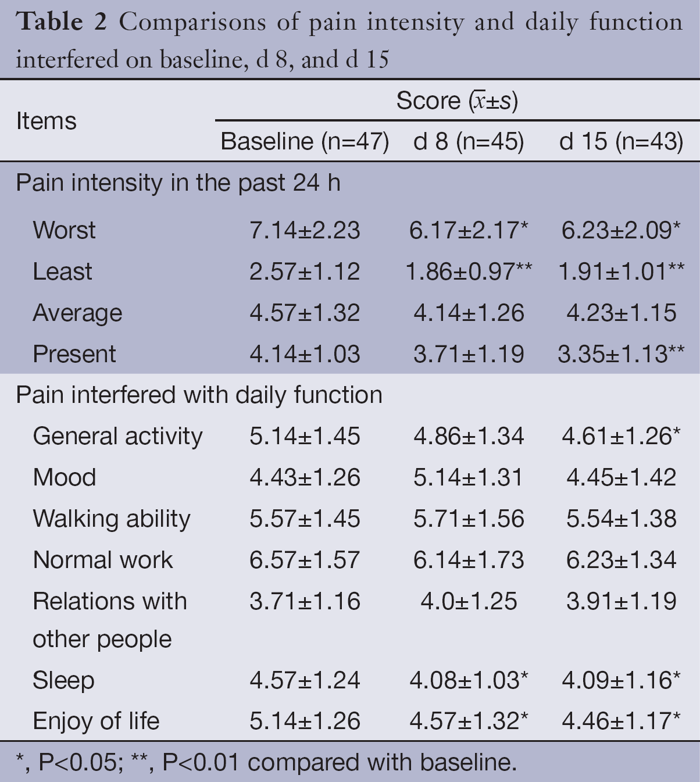Select the Relations with other people label
Image resolution: width=700 pixels, height=782 pixels.
(110, 620)
